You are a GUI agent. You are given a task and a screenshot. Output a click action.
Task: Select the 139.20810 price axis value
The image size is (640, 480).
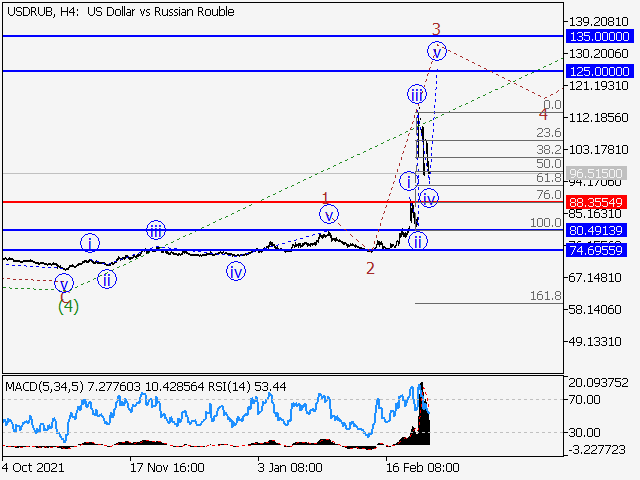pyautogui.click(x=599, y=22)
